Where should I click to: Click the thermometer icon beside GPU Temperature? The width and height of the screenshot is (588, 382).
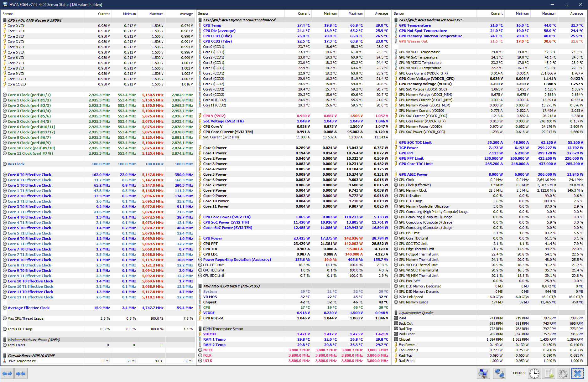click(x=396, y=25)
